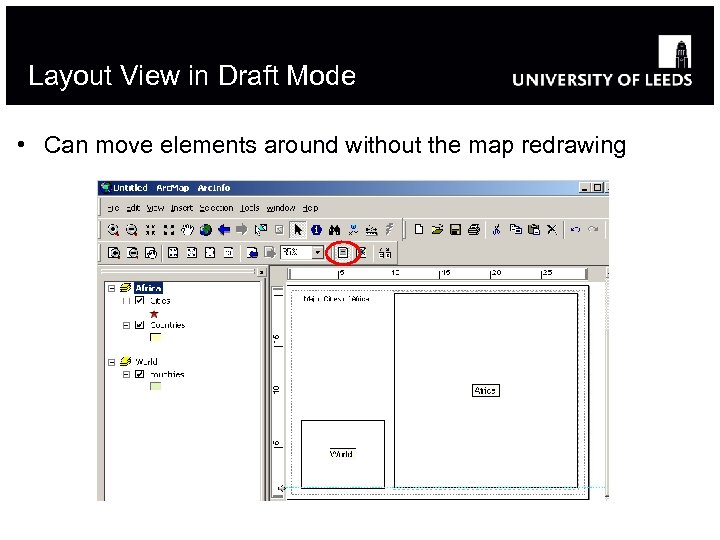
Task: Choose the Select Features tool
Action: pos(261,230)
